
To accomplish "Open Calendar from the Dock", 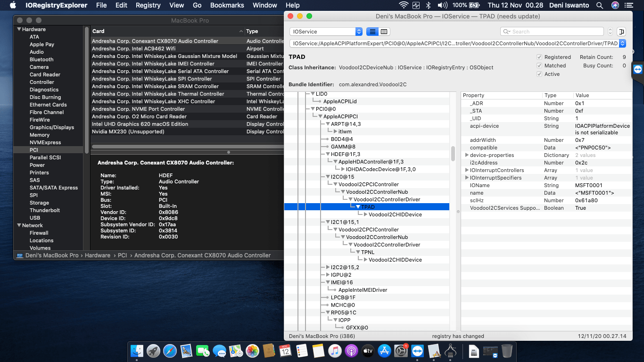I will (x=285, y=351).
